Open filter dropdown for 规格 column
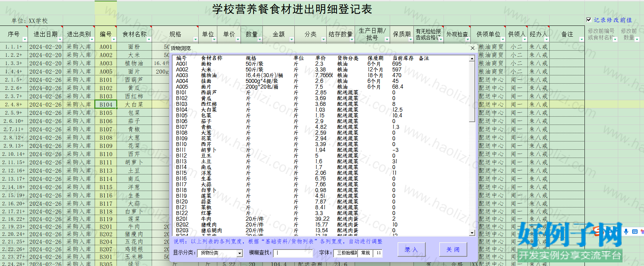The width and height of the screenshot is (644, 266). (x=195, y=39)
